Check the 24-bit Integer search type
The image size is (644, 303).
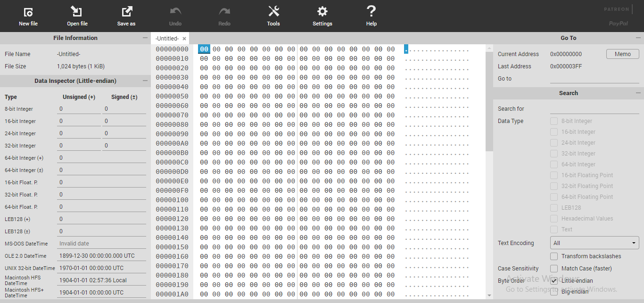click(554, 143)
